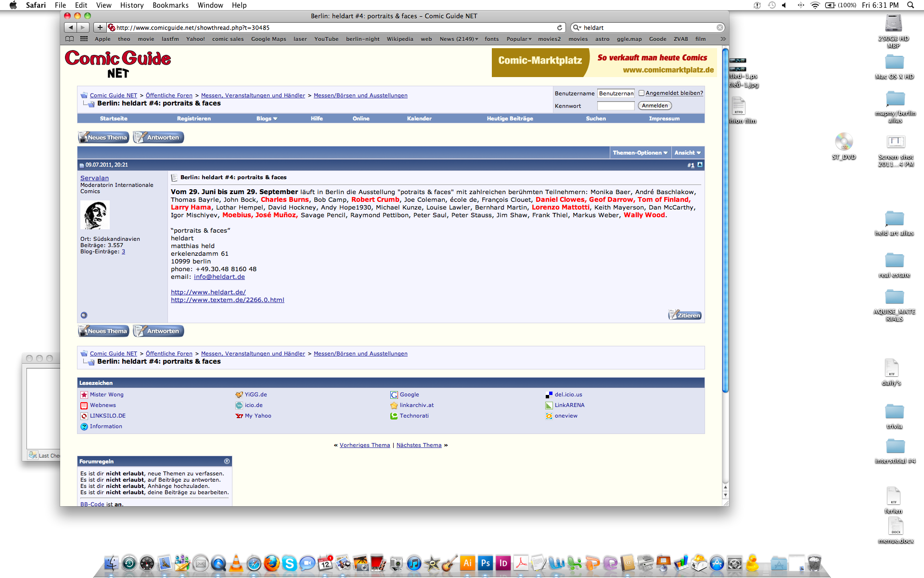Launch Photoshop from the Dock

point(486,563)
